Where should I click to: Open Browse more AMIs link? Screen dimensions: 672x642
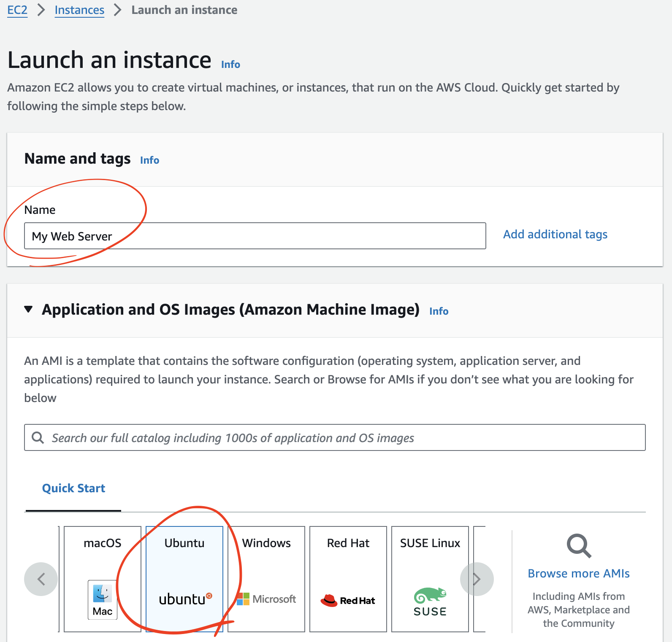pyautogui.click(x=578, y=574)
